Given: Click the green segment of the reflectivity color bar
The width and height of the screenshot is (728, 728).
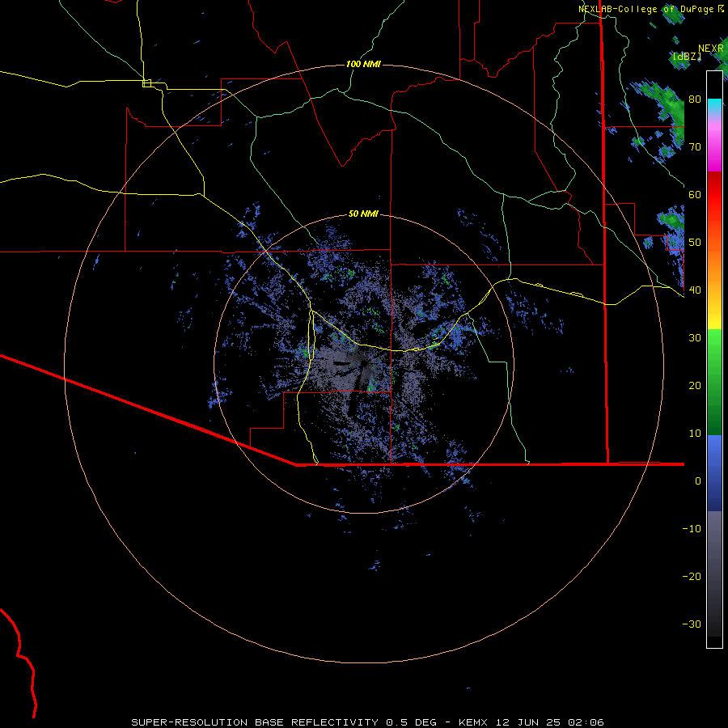Looking at the screenshot, I should pyautogui.click(x=714, y=382).
